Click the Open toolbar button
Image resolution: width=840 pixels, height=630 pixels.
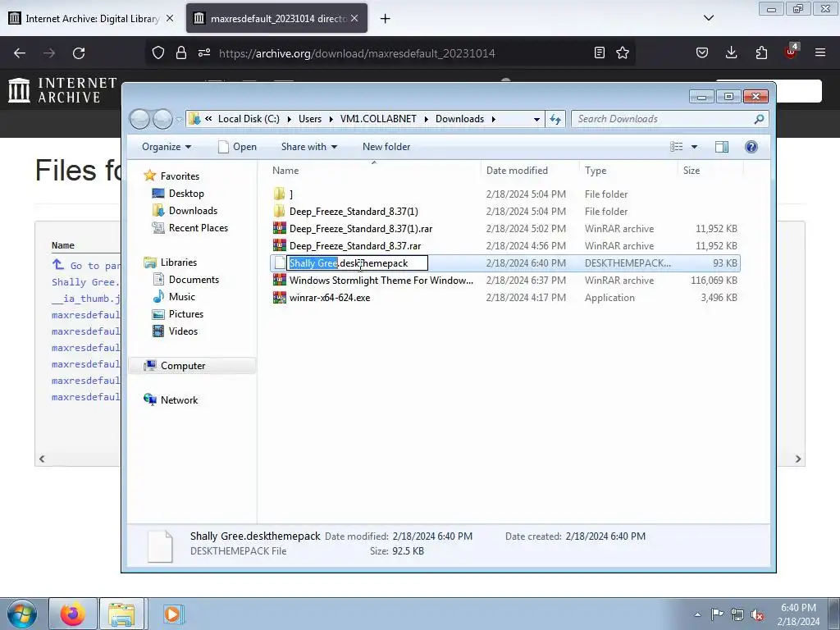click(x=237, y=147)
